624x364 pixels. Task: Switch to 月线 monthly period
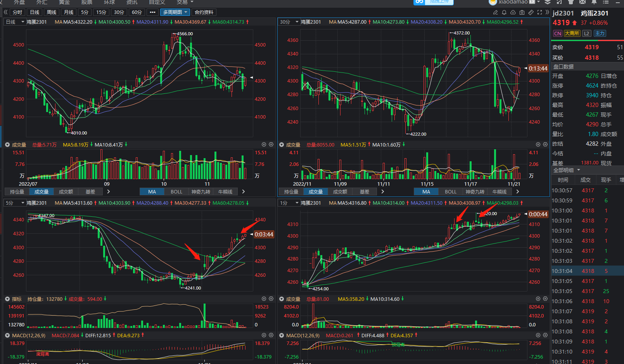point(69,12)
